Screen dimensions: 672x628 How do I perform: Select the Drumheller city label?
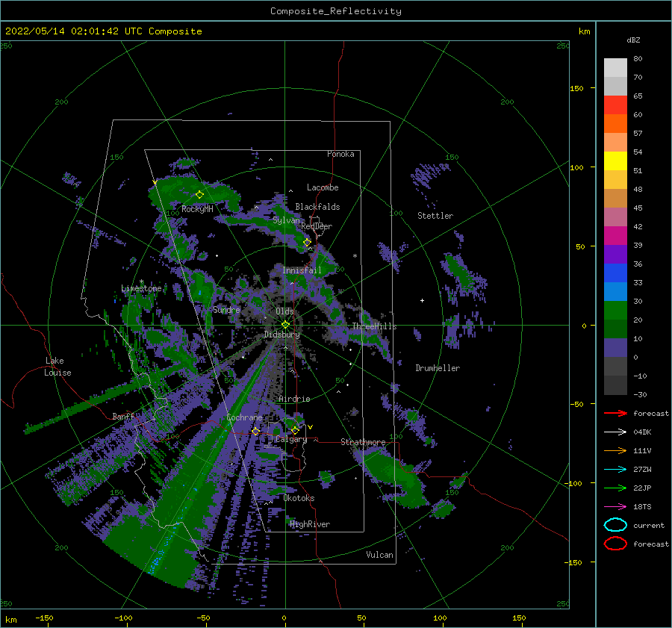tap(438, 368)
